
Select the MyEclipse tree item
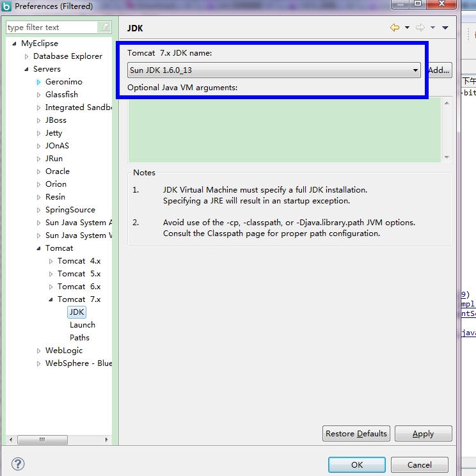[x=40, y=44]
